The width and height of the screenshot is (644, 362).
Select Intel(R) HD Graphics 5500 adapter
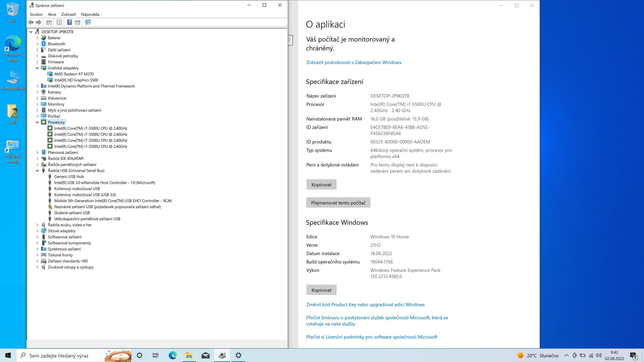pyautogui.click(x=76, y=80)
